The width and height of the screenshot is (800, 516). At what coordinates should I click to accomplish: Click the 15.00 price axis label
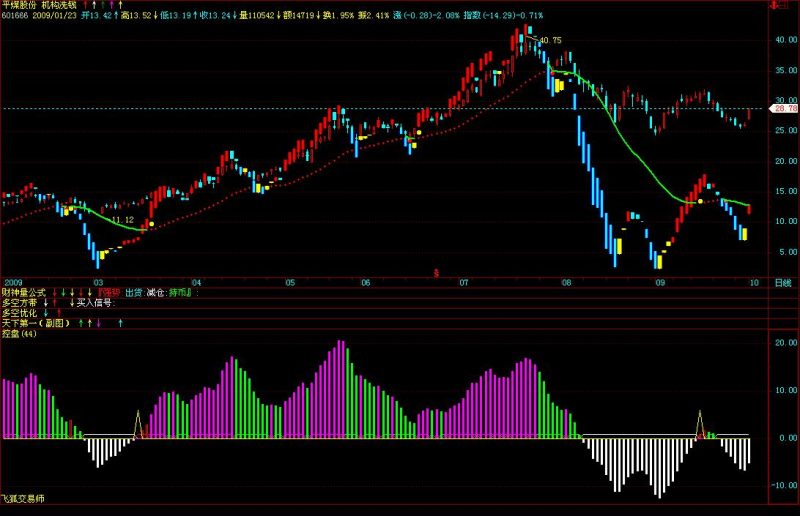point(786,191)
